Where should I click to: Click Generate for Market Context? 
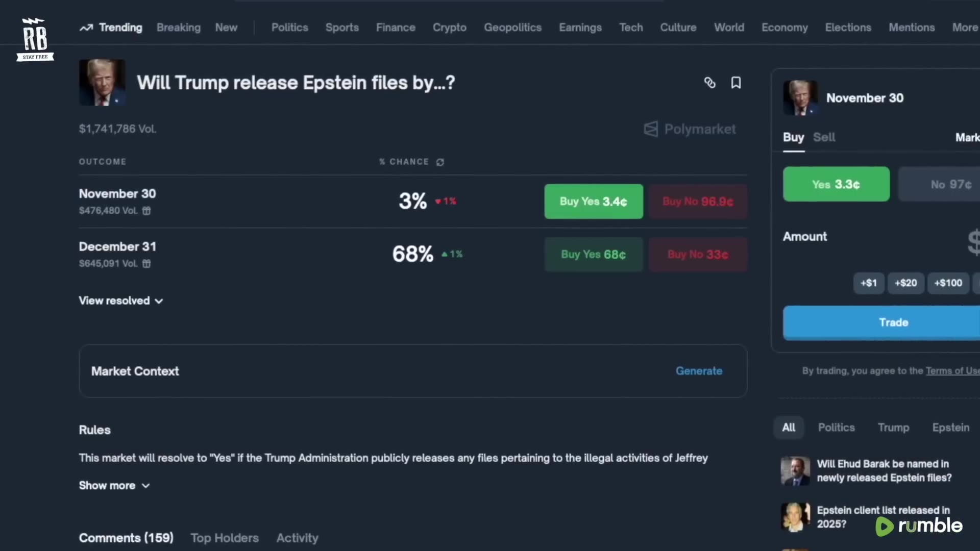(699, 371)
